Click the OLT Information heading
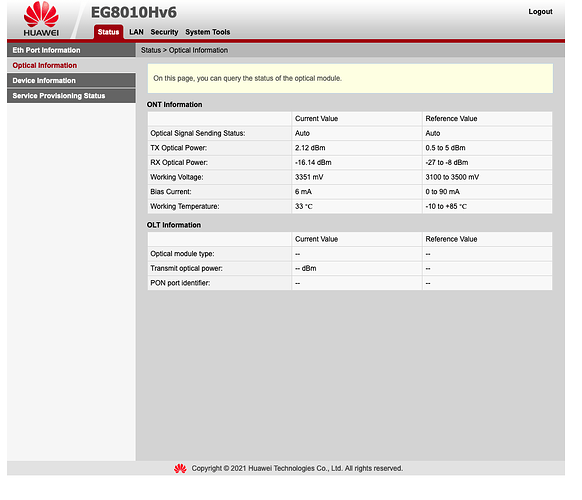Viewport: 582px width, 500px height. coord(174,225)
